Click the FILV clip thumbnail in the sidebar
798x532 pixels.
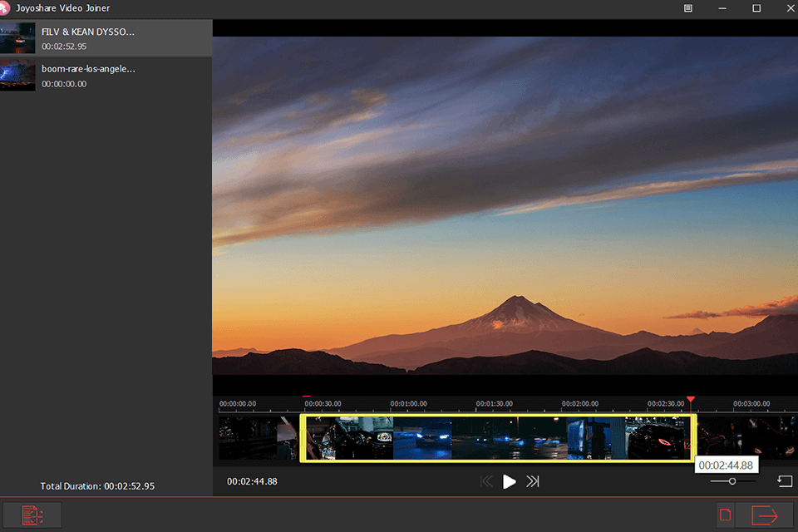pyautogui.click(x=17, y=37)
